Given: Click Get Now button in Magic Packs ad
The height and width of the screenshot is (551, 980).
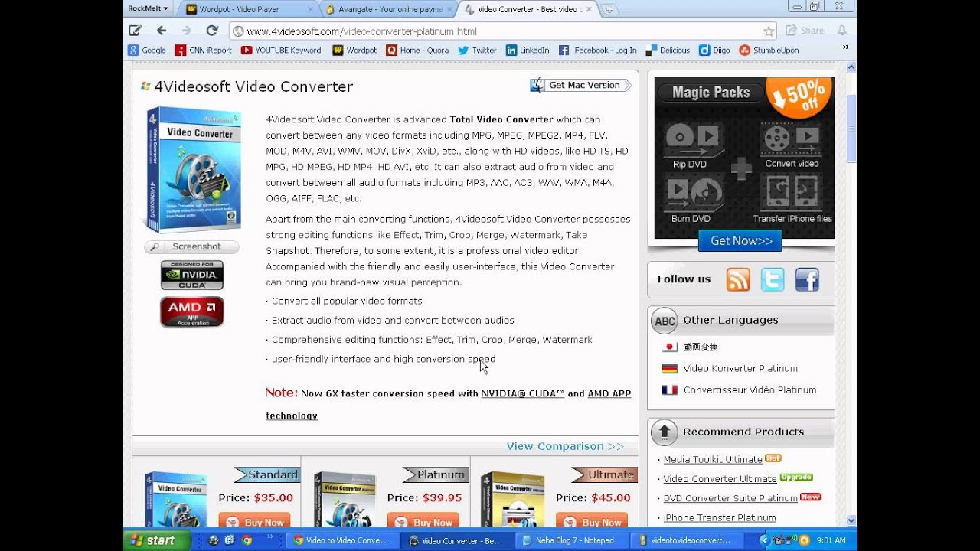Looking at the screenshot, I should (x=740, y=240).
